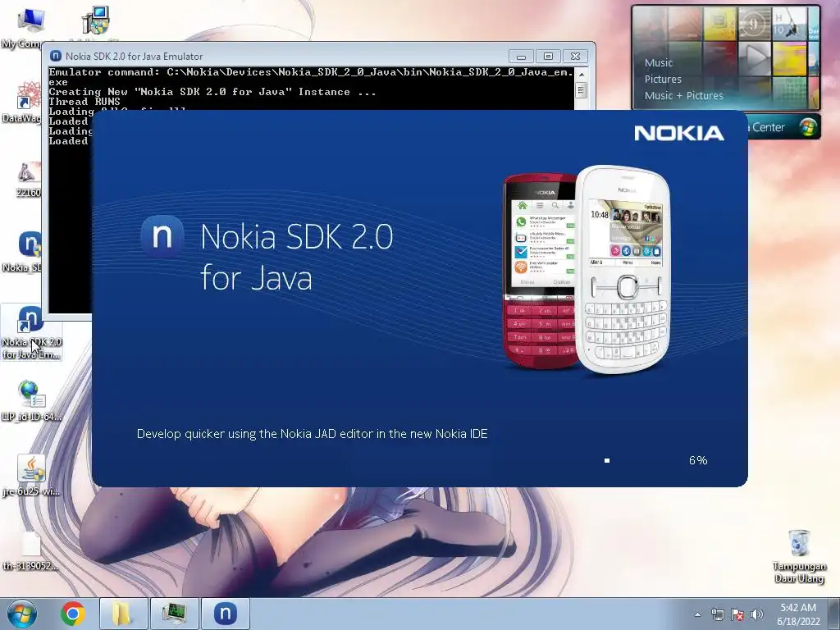
Task: Click the red Nokia phone image
Action: (x=540, y=271)
